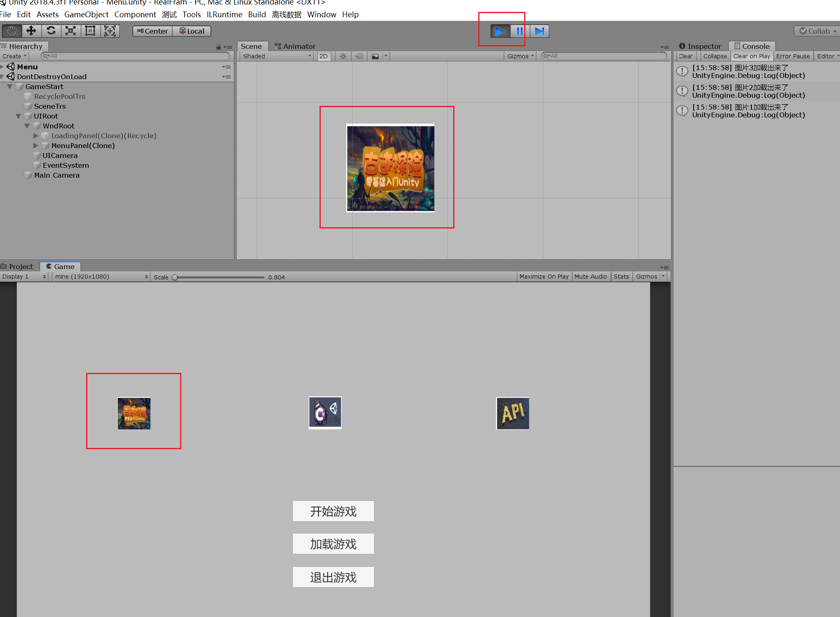Toggle Scene view audio icon
Viewport: 840px width, 617px height.
pos(359,56)
